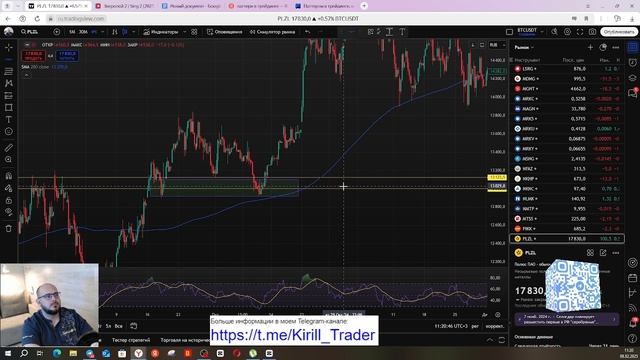This screenshot has width=640, height=360.
Task: Choose the bars chart style
Action: [115, 32]
